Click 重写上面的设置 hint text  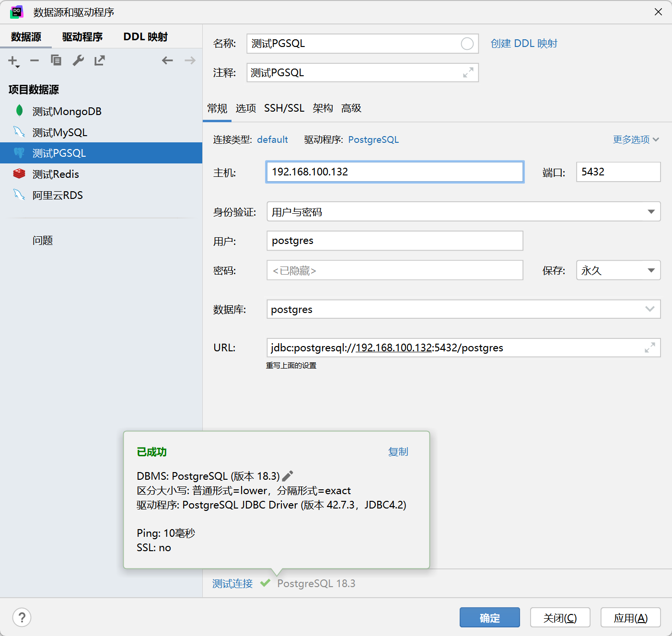click(291, 365)
